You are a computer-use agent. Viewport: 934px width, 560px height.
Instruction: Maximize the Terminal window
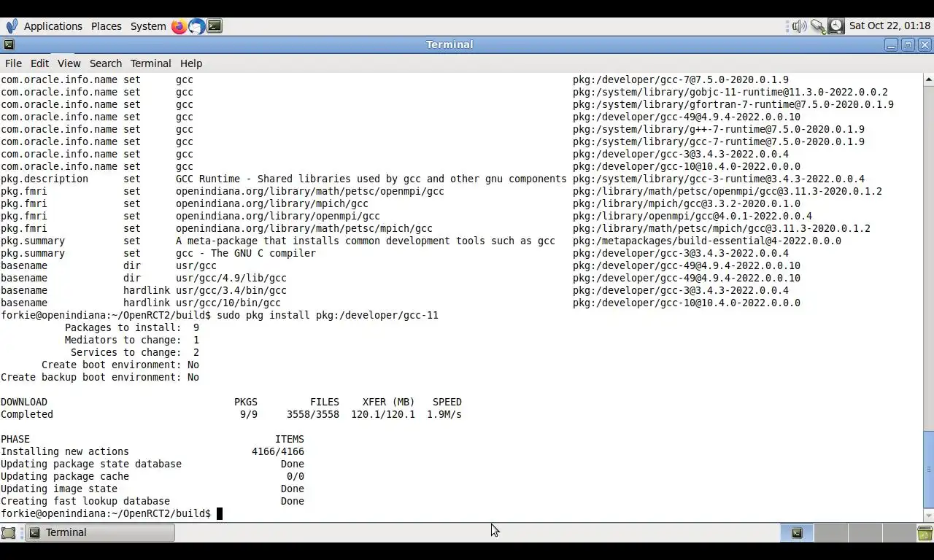(908, 44)
